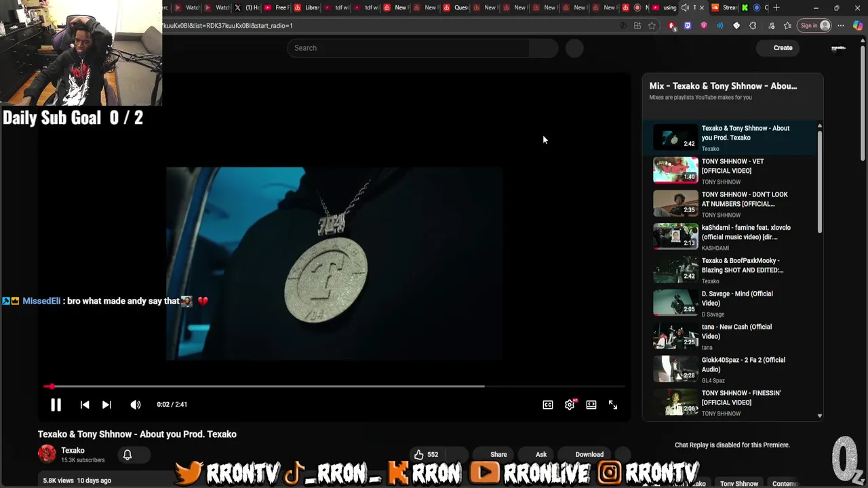
Task: Switch to the 'Librar' browser tab
Action: [307, 7]
